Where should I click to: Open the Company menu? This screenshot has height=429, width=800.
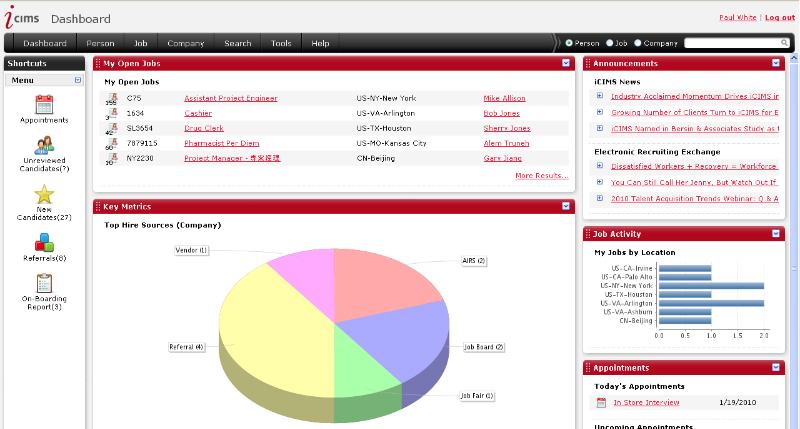(x=186, y=44)
